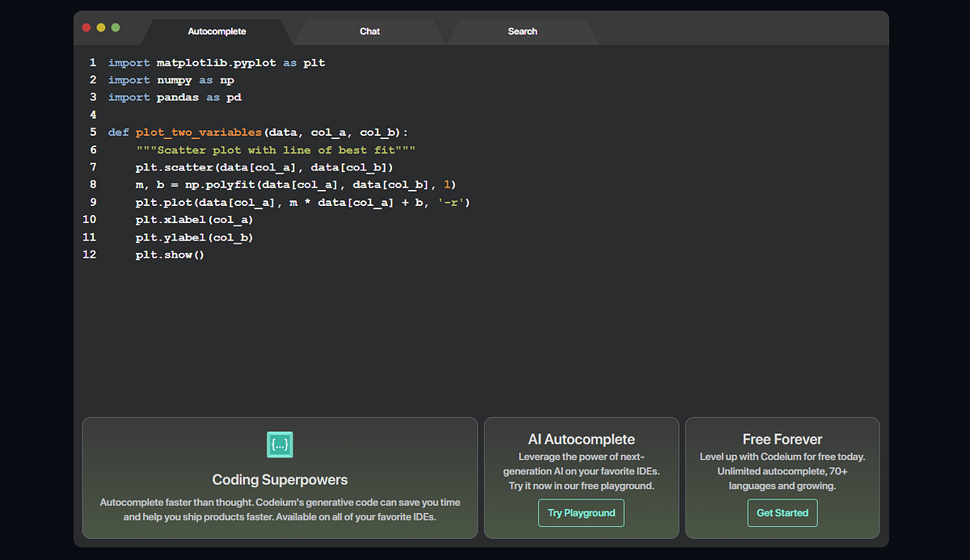Image resolution: width=970 pixels, height=560 pixels.
Task: Select the Autocomplete tab
Action: [217, 31]
